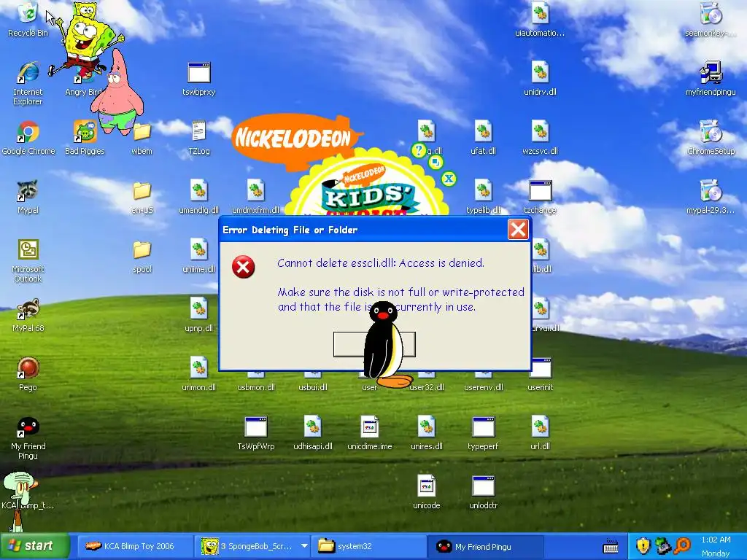
Task: Switch to KCA Blimp Toy 2006 taskbar item
Action: [134, 546]
